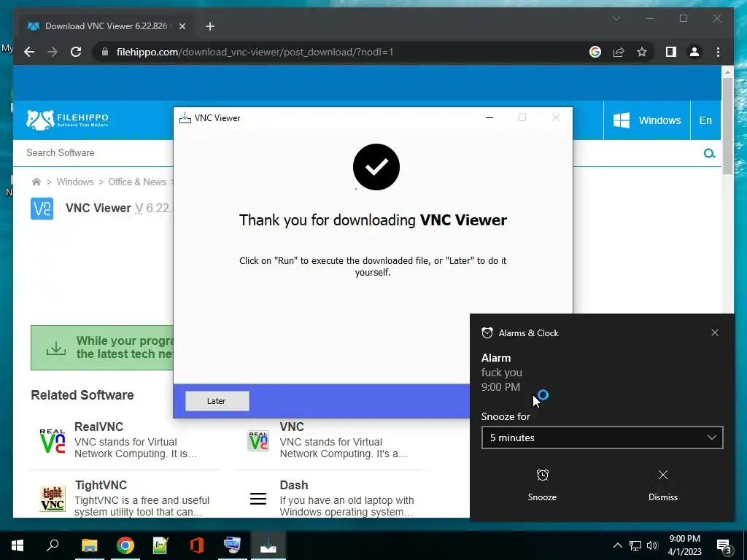Open Microsoft Office from taskbar
This screenshot has height=560, width=747.
point(197,545)
